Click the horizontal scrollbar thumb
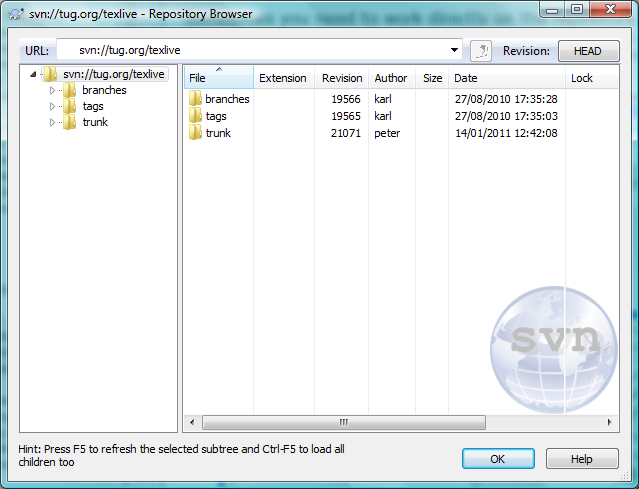 pyautogui.click(x=344, y=422)
